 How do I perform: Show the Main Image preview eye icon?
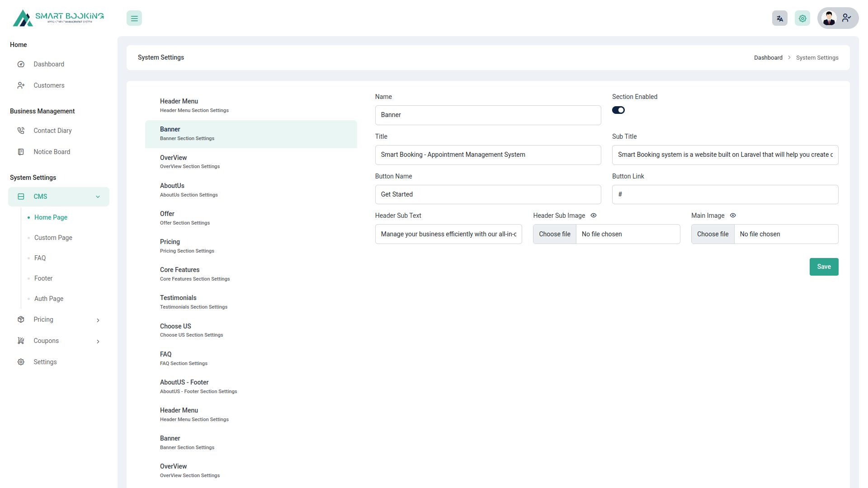coord(733,216)
